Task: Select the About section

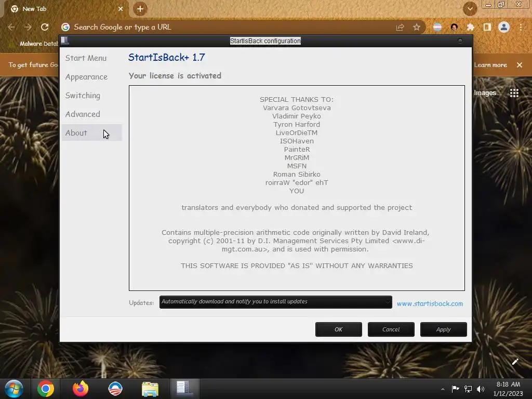Action: pyautogui.click(x=91, y=132)
